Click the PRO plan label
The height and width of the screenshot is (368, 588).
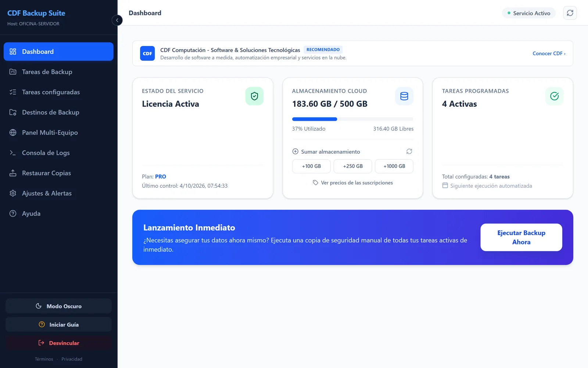tap(161, 177)
